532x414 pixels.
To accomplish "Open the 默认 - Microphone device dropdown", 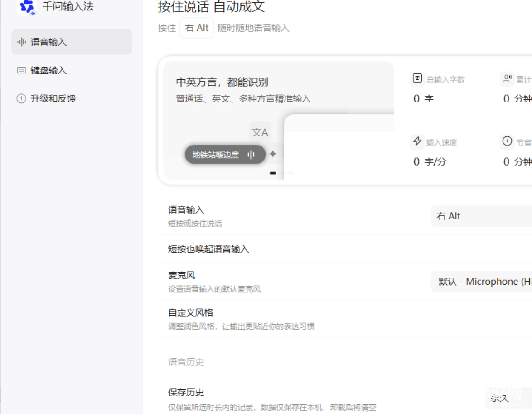I will (x=481, y=282).
